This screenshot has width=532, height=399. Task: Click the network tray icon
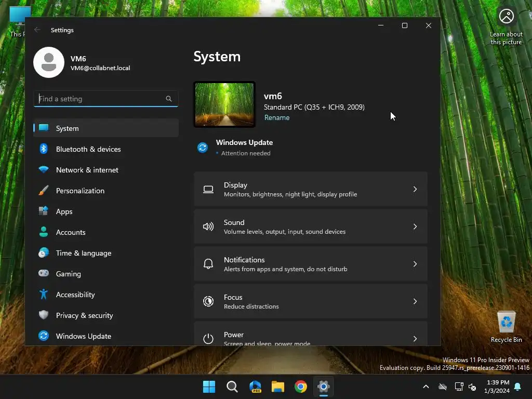pyautogui.click(x=459, y=387)
